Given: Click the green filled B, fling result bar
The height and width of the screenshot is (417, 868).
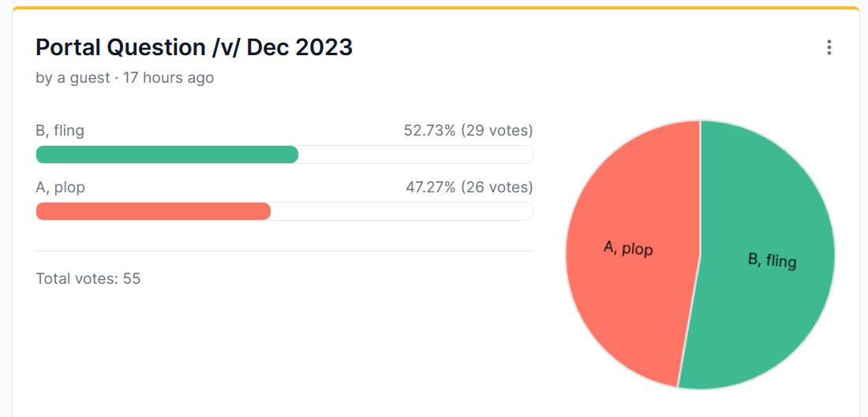Looking at the screenshot, I should point(167,155).
